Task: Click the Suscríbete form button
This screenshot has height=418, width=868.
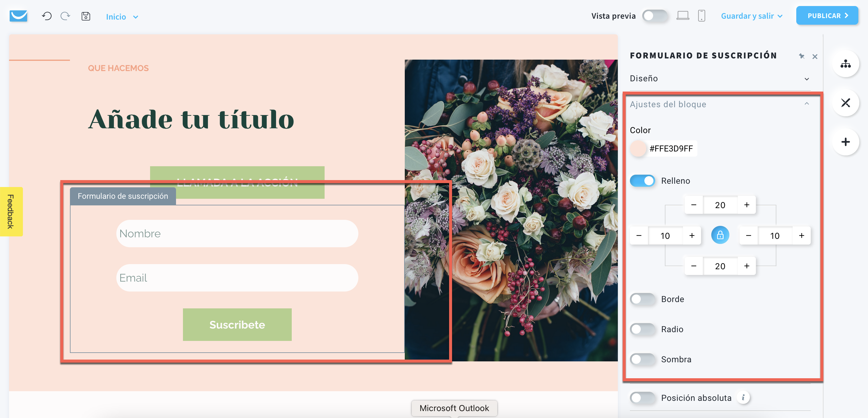Action: tap(237, 324)
